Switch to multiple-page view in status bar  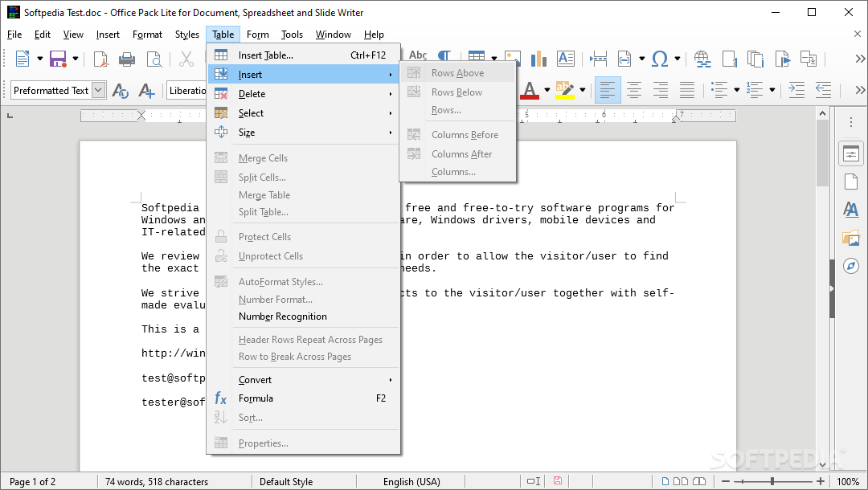[681, 481]
